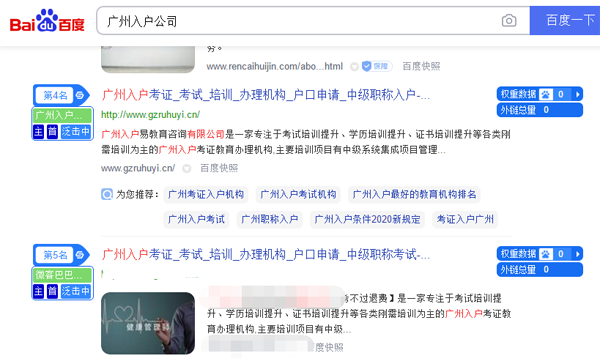Open 百度快照 for the rencaihuijin.com result
This screenshot has width=600, height=364.
pyautogui.click(x=421, y=67)
